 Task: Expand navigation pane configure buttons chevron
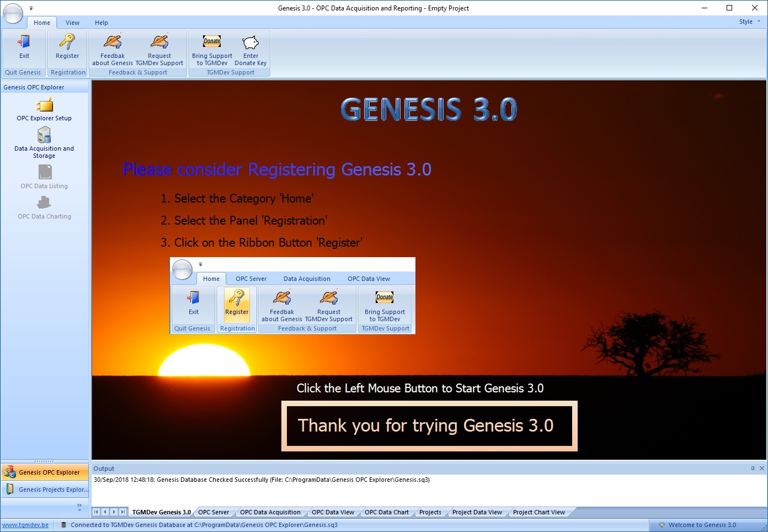79,506
